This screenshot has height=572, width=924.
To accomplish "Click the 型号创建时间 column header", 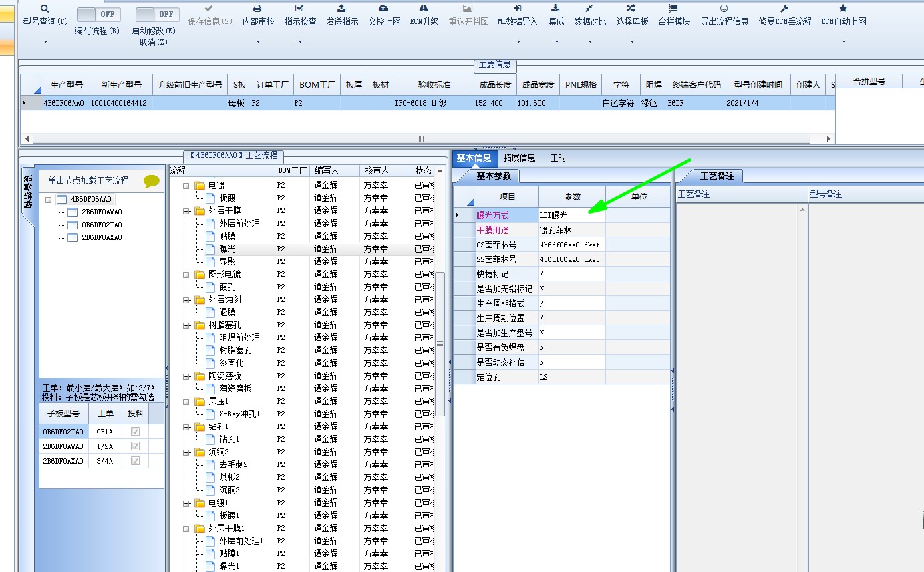I will (758, 85).
